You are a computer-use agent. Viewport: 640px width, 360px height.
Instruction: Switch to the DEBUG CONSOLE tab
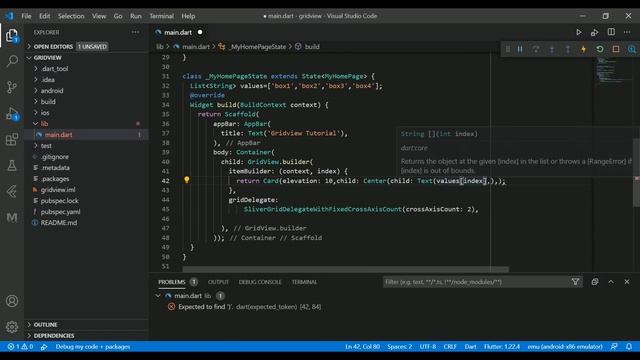260,282
